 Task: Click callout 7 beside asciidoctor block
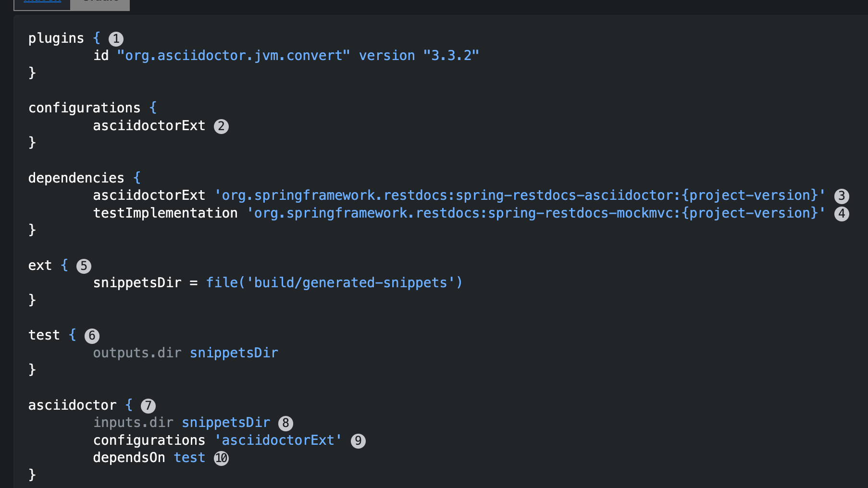(x=148, y=406)
